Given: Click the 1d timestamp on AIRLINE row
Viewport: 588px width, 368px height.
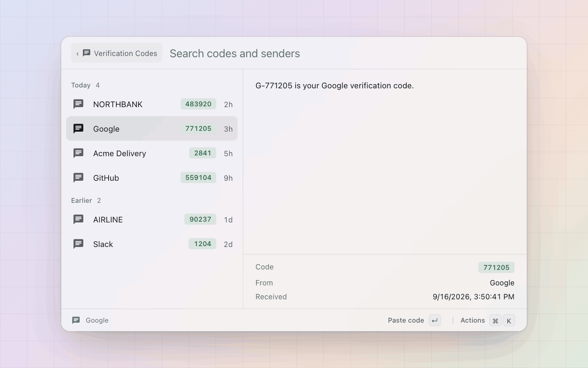Looking at the screenshot, I should pyautogui.click(x=228, y=220).
